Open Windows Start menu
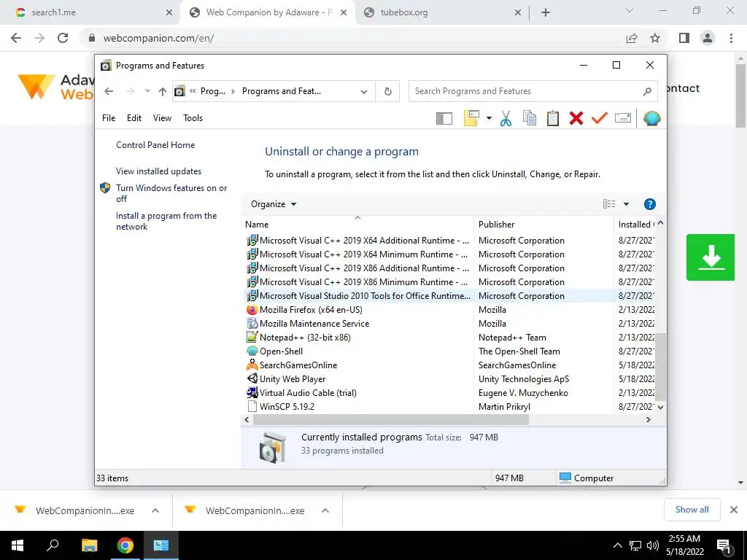 click(18, 545)
